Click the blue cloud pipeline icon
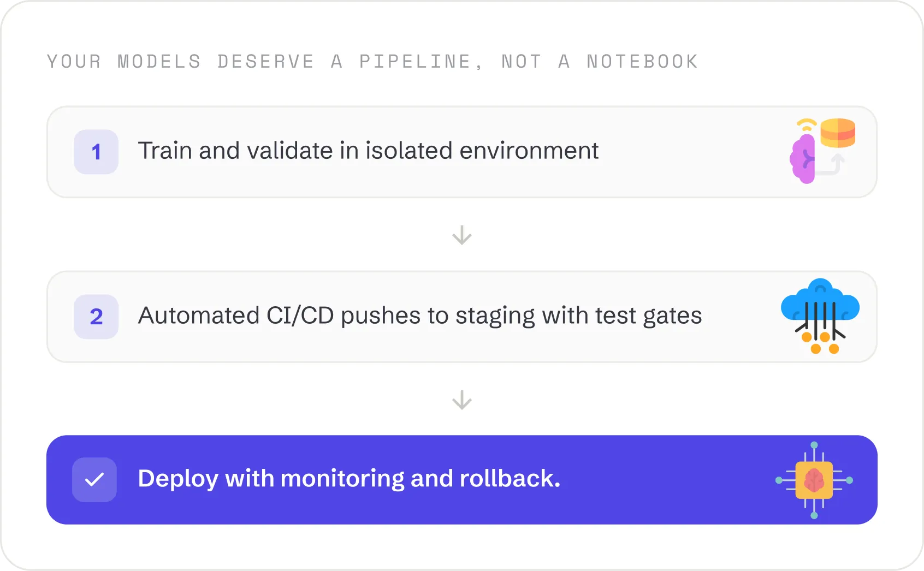The image size is (924, 571). (820, 316)
